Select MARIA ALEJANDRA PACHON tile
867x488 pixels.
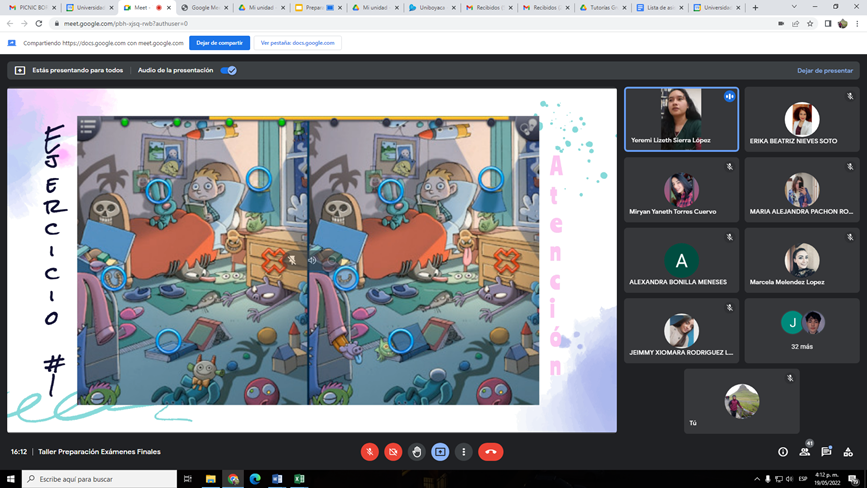(x=802, y=190)
